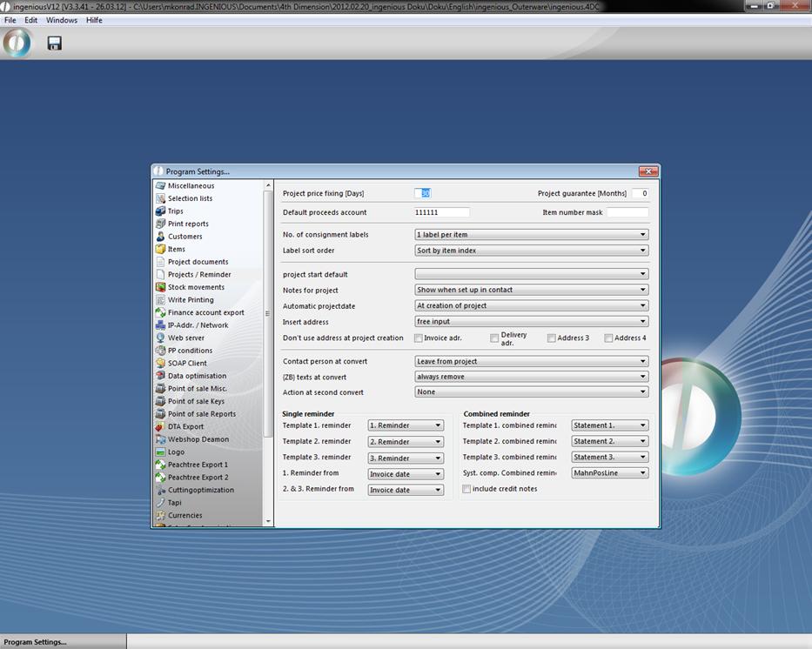This screenshot has width=812, height=649.
Task: Open the File menu
Action: [10, 20]
